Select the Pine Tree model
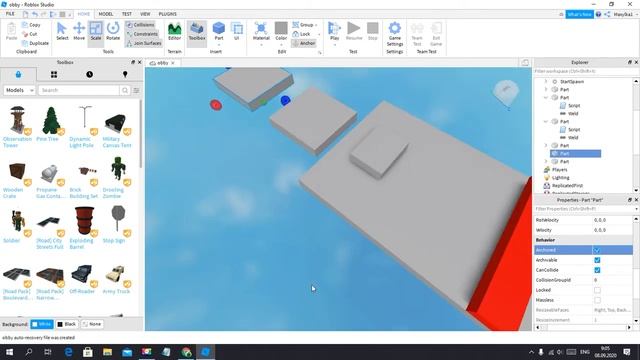The width and height of the screenshot is (640, 360). (x=51, y=124)
